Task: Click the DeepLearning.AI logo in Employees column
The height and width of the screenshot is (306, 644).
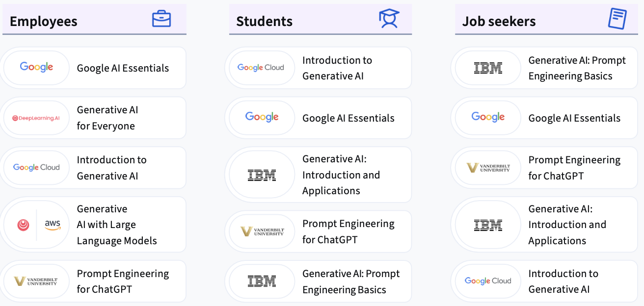Action: [x=36, y=118]
